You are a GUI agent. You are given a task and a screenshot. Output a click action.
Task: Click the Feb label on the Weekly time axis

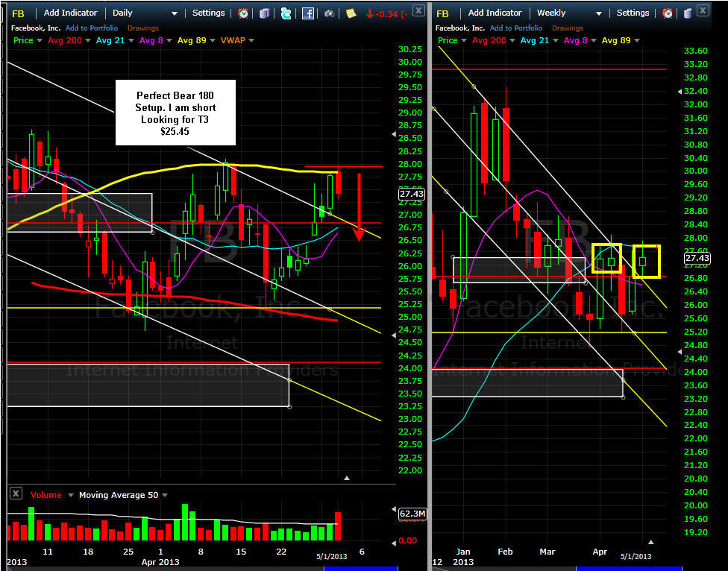505,552
